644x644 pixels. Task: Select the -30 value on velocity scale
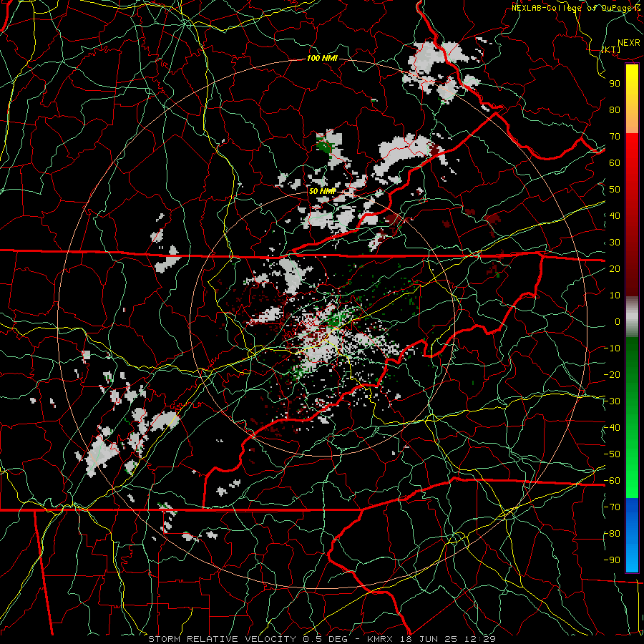point(613,401)
